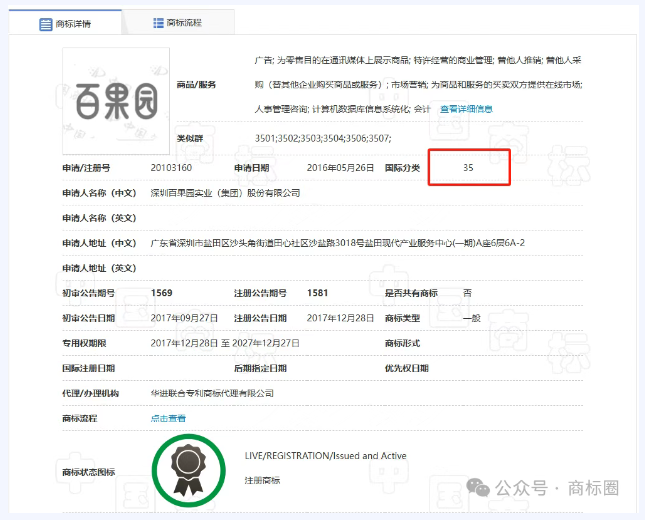Image resolution: width=645 pixels, height=520 pixels.
Task: Click the application date 2016年05月26日
Action: [x=339, y=168]
